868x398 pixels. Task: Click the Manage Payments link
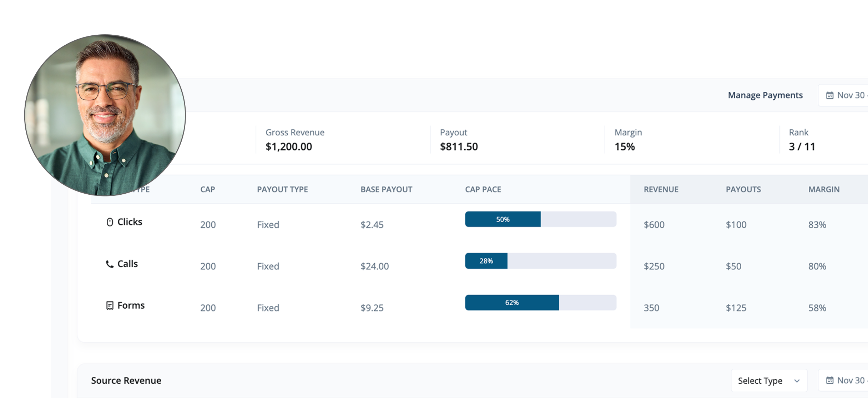click(x=765, y=95)
